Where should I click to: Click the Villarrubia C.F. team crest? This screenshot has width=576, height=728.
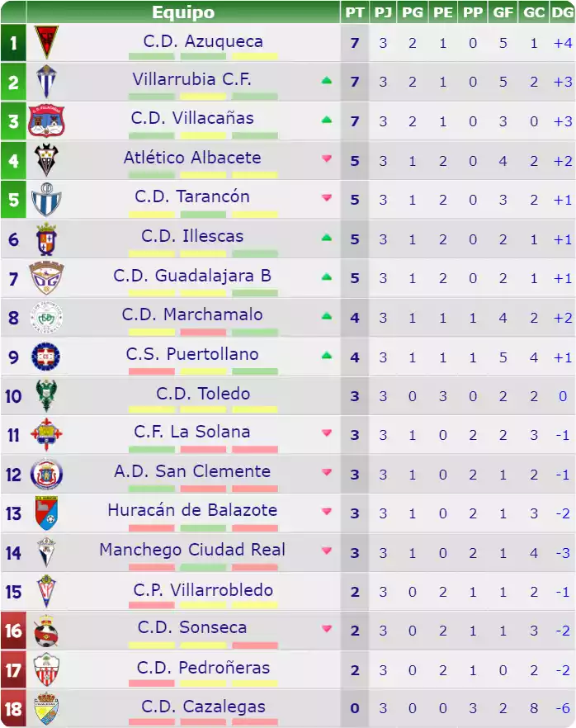click(45, 82)
